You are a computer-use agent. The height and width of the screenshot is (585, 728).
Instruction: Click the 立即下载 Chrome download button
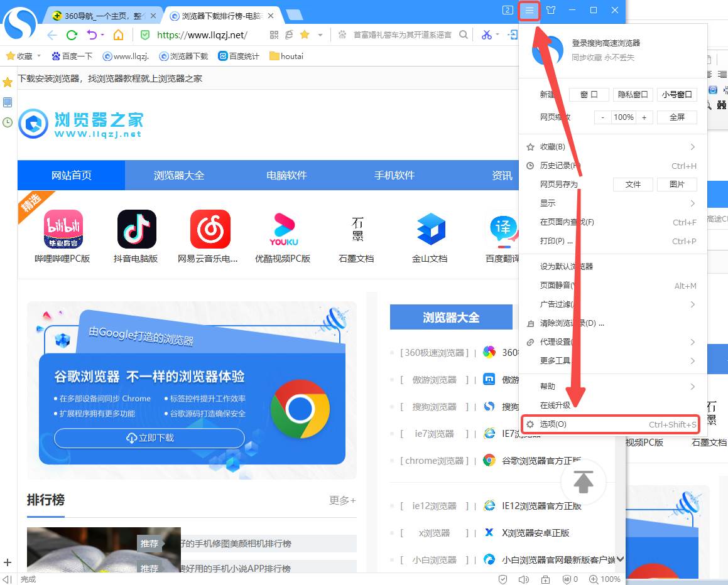[x=149, y=438]
